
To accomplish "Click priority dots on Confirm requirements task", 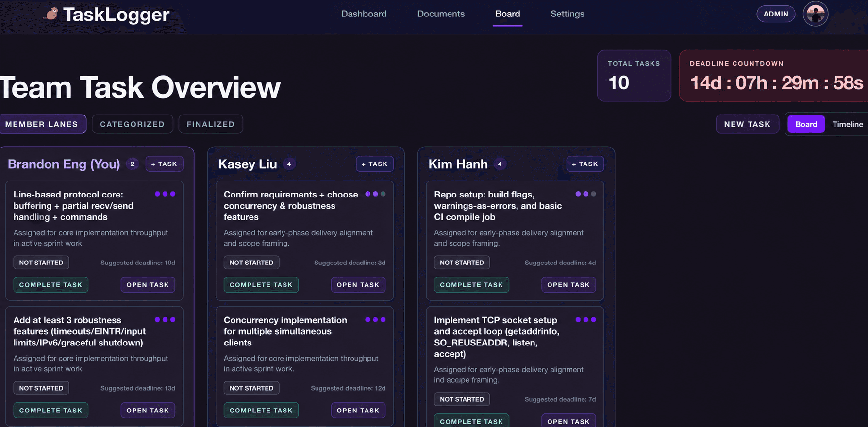I will point(375,194).
